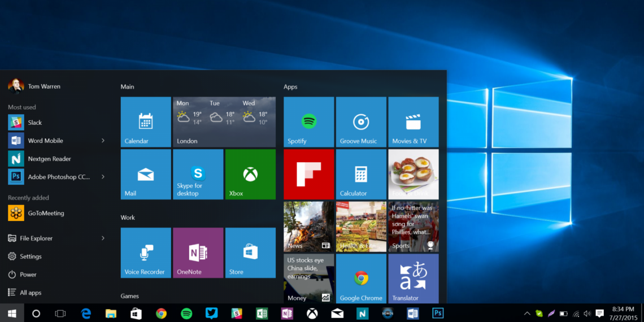Expand the Adobe Photoshop CC jump list arrow
This screenshot has width=644, height=322.
[x=103, y=177]
